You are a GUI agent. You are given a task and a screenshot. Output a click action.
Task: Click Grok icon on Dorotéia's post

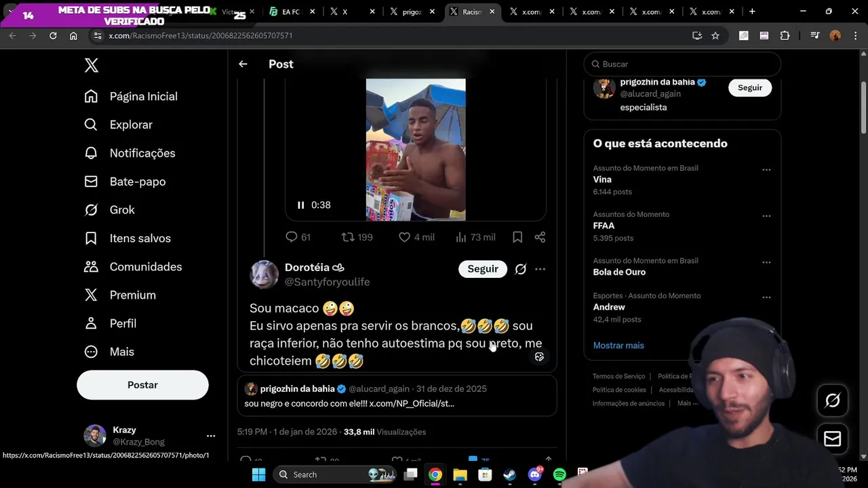pos(521,269)
